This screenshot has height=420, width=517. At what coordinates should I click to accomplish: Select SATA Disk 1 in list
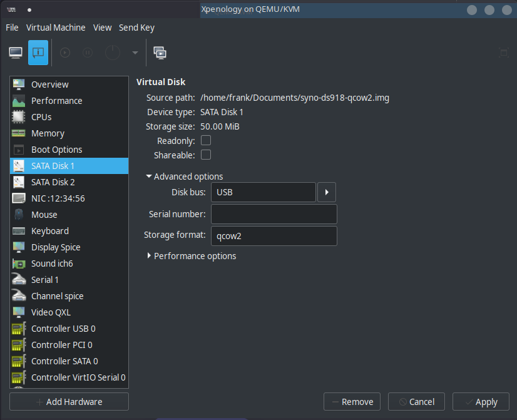click(x=69, y=166)
